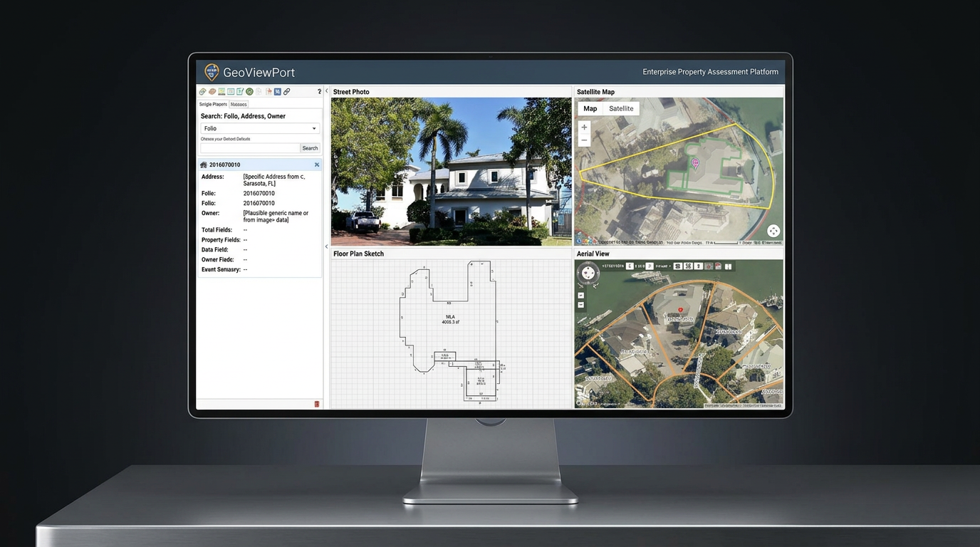Toggle the rightmost pause-style control in Aerial View toolbar
The image size is (980, 547).
coord(729,266)
